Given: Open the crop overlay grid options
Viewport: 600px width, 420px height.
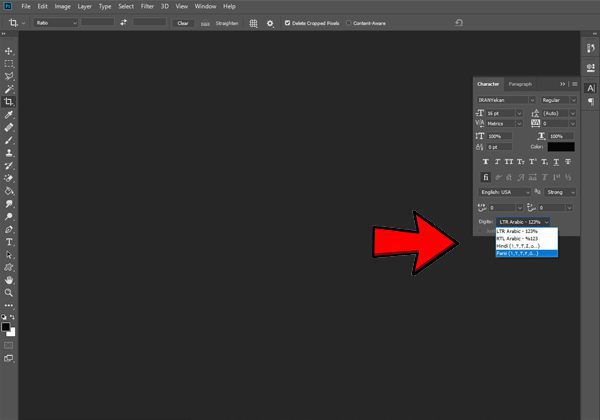Looking at the screenshot, I should tap(253, 23).
